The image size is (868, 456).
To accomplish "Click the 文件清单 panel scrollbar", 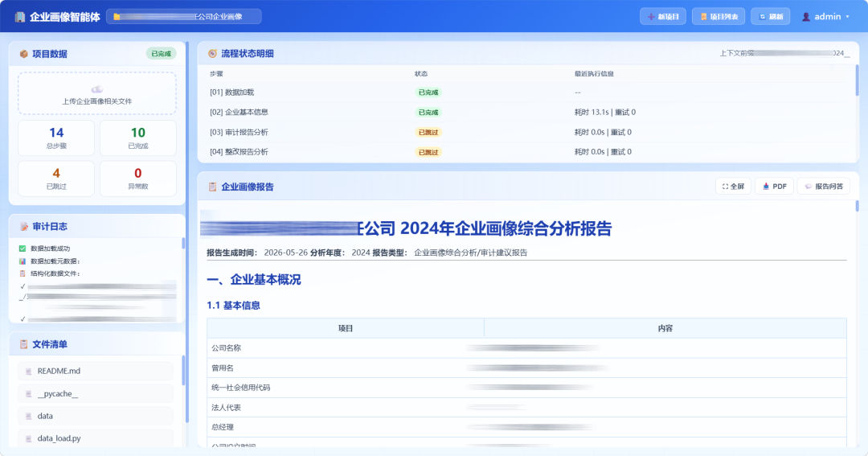I will coord(183,370).
